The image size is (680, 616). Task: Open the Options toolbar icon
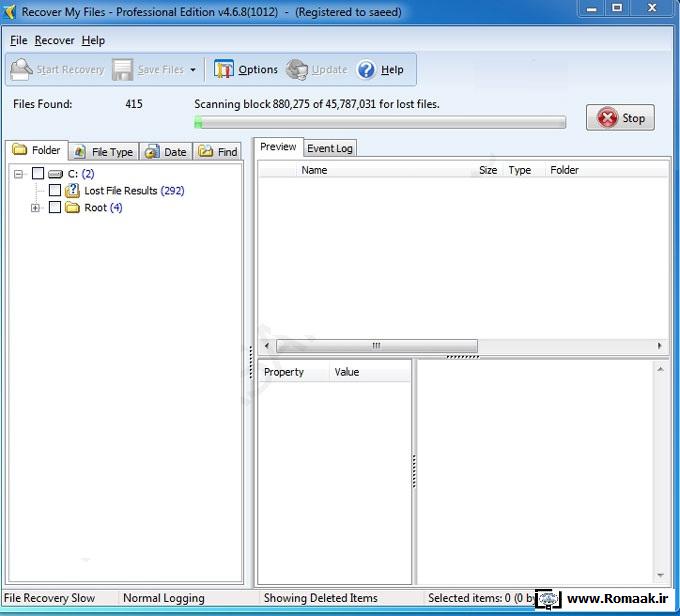click(224, 69)
